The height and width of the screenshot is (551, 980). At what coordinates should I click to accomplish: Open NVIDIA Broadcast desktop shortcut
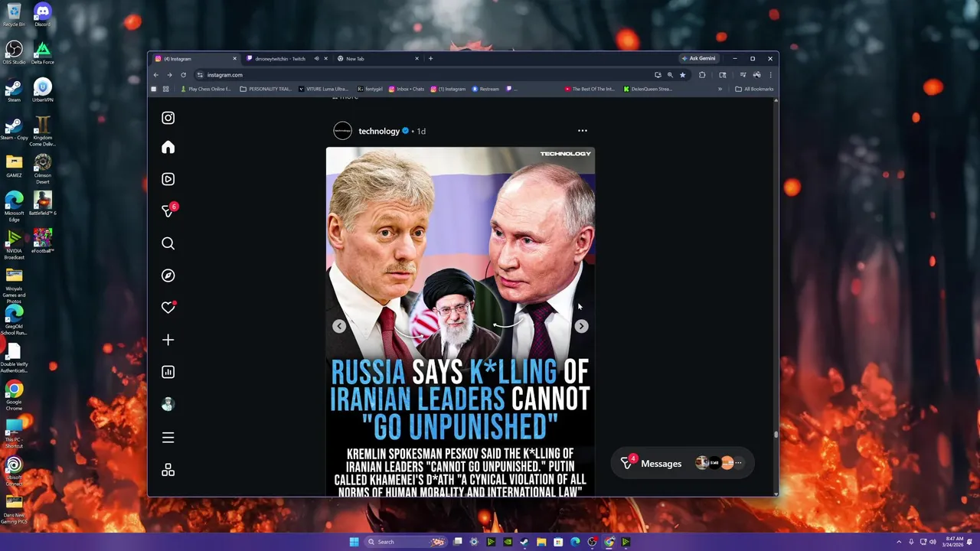pyautogui.click(x=14, y=244)
